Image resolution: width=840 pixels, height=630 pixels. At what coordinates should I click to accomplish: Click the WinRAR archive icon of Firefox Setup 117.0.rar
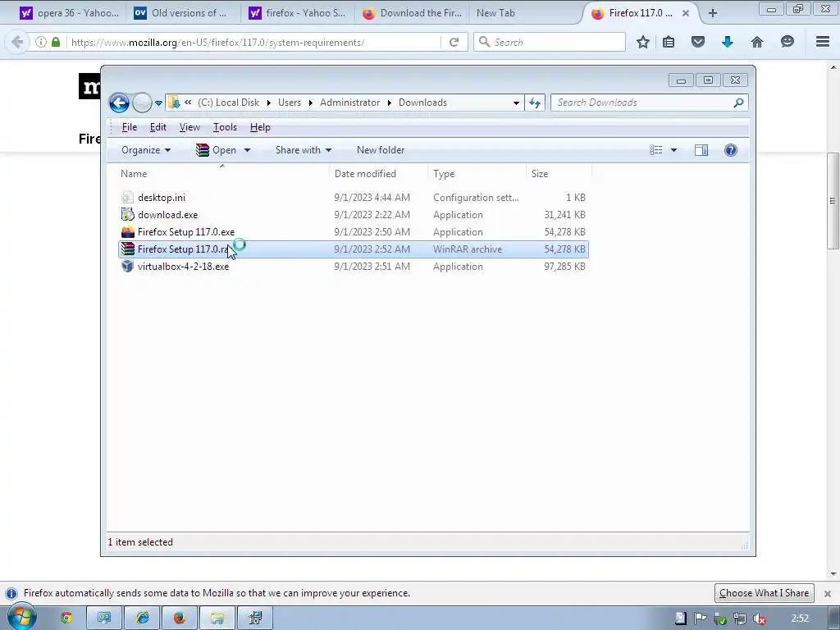click(x=127, y=249)
